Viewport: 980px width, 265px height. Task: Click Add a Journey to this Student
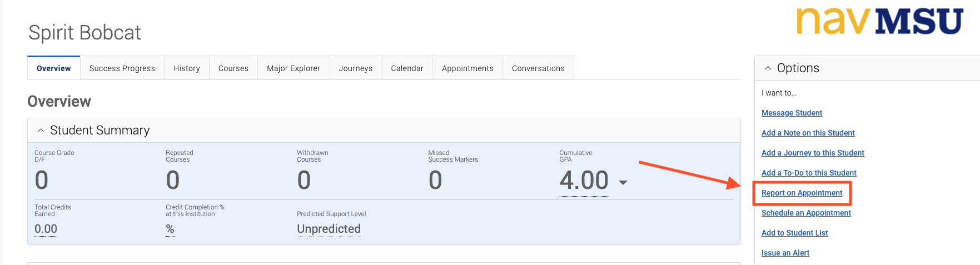click(813, 153)
